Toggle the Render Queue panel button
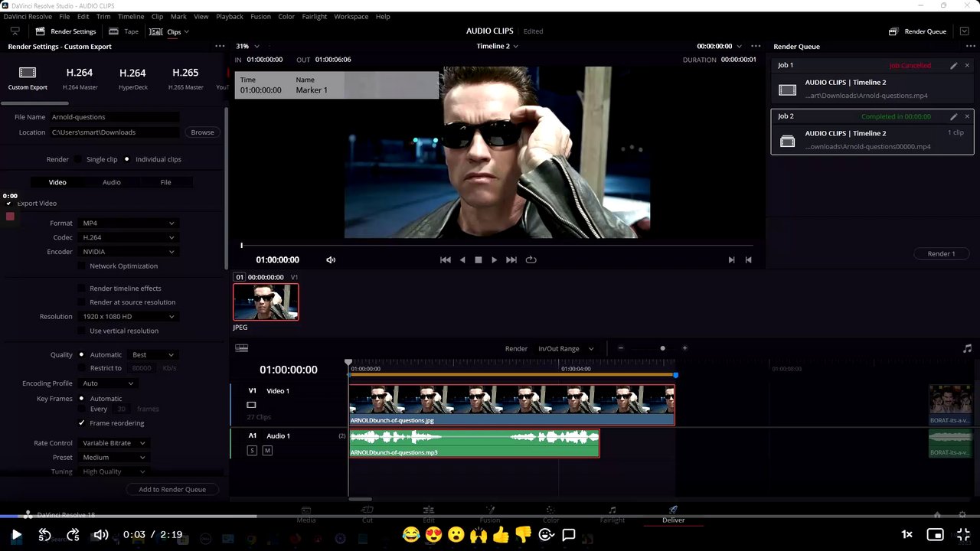The width and height of the screenshot is (980, 551). (x=917, y=31)
